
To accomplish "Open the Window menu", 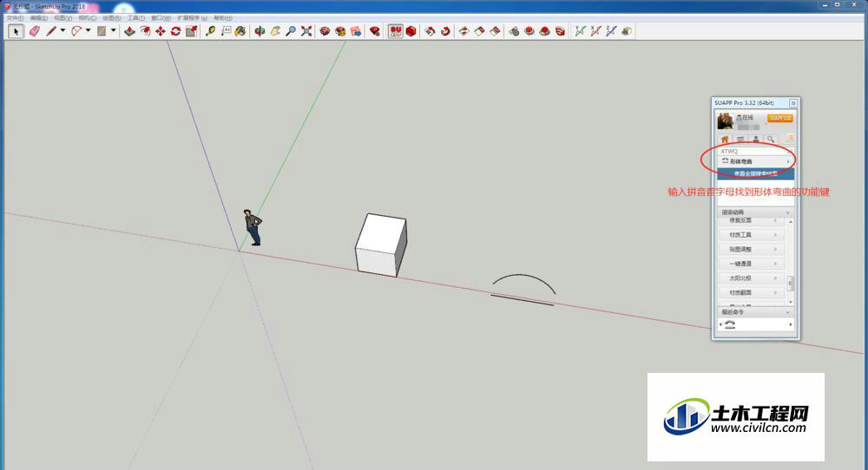I will click(161, 18).
